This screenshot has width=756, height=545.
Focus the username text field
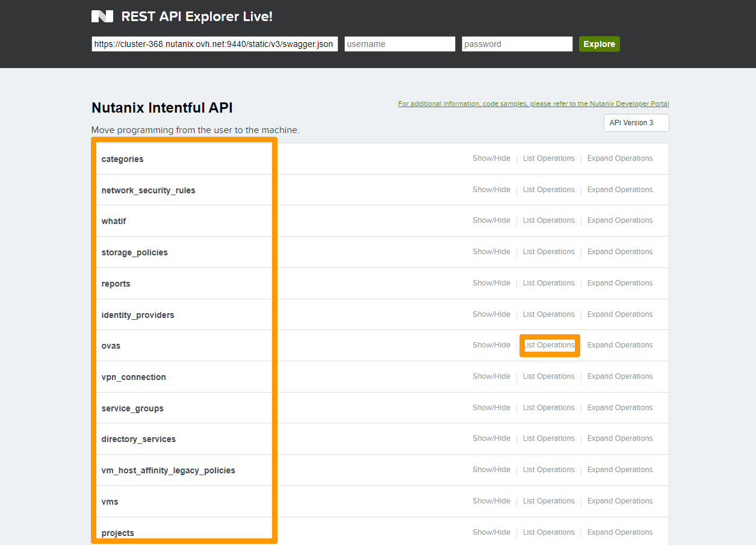[400, 44]
